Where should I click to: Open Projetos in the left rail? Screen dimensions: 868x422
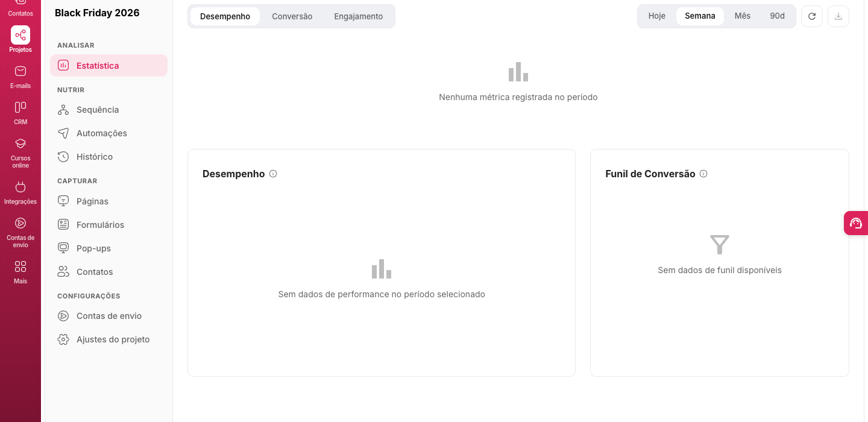[x=20, y=39]
